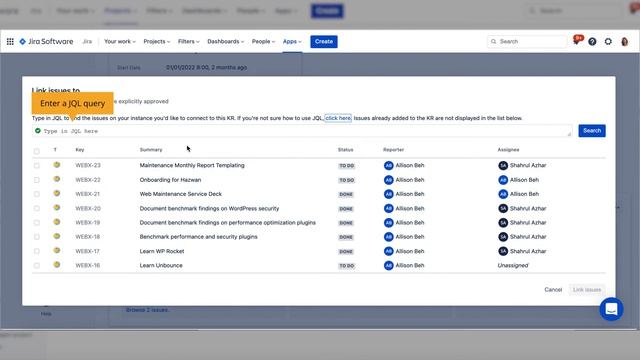Click the Cancel button
The width and height of the screenshot is (640, 360).
pyautogui.click(x=553, y=289)
